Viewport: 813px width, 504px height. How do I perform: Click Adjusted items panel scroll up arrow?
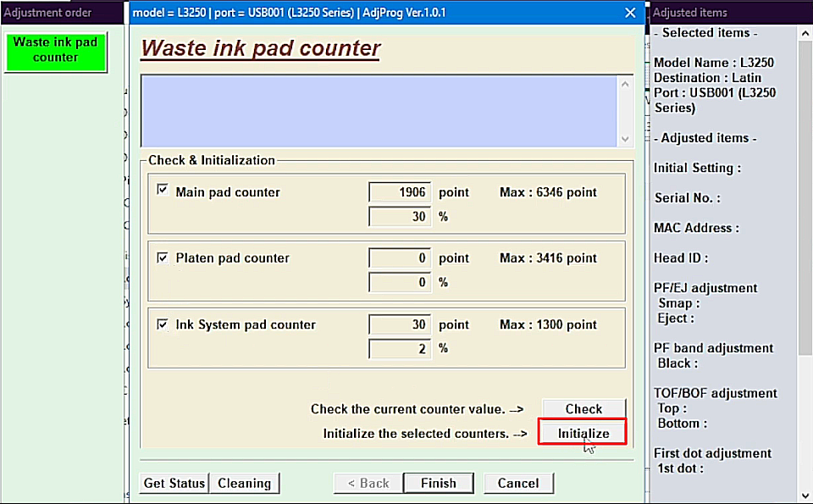805,34
